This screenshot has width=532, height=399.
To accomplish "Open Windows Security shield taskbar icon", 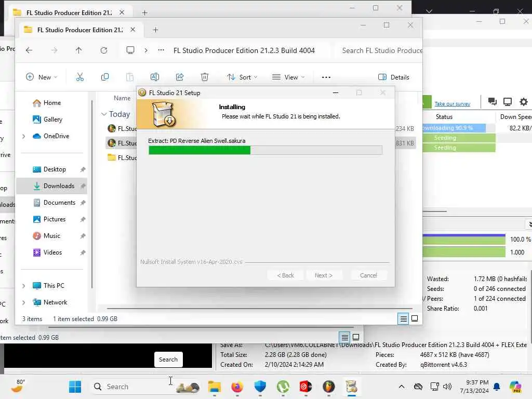I will point(260,387).
